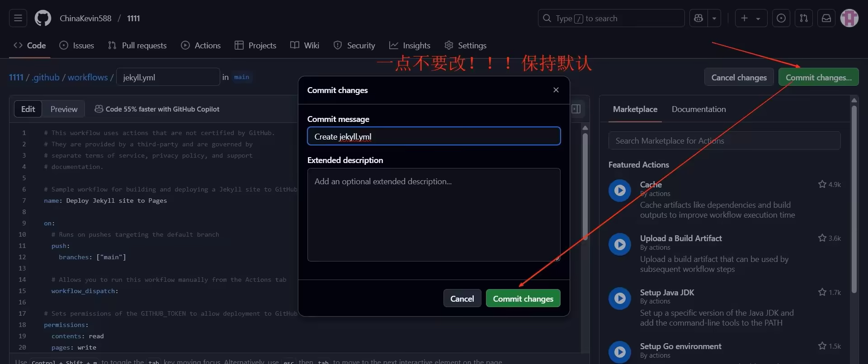The width and height of the screenshot is (868, 364).
Task: Switch to the Code tab
Action: click(x=30, y=45)
